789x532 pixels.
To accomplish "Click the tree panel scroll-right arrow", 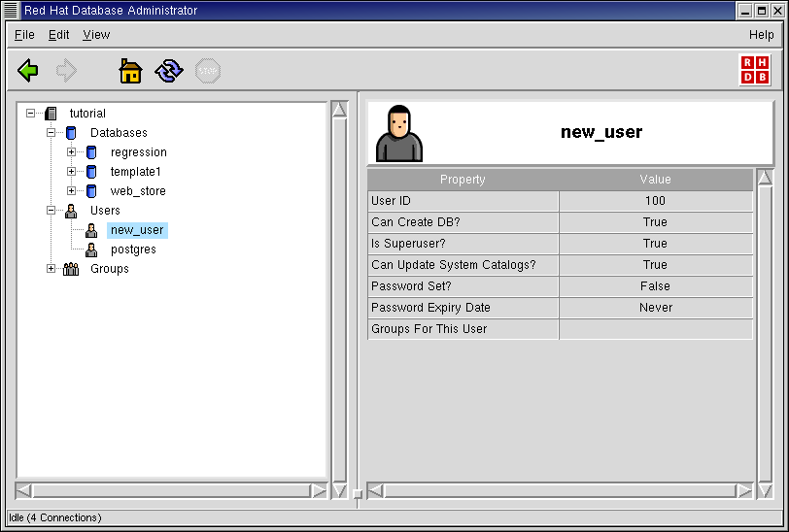I will [319, 491].
